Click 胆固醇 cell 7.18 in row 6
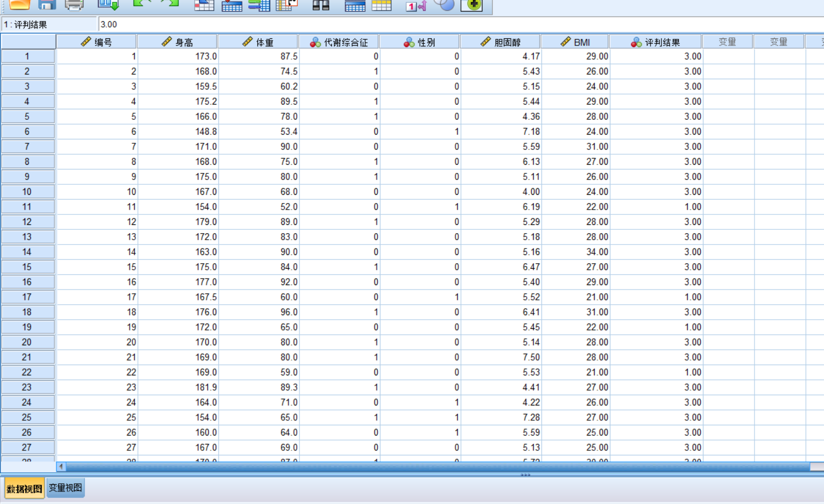Image resolution: width=824 pixels, height=504 pixels. 501,131
